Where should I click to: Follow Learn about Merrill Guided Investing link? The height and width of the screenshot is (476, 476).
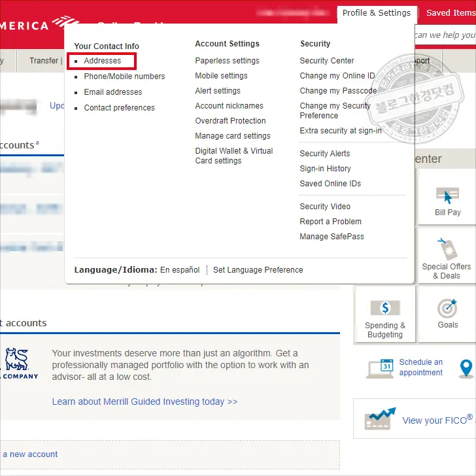[x=144, y=401]
